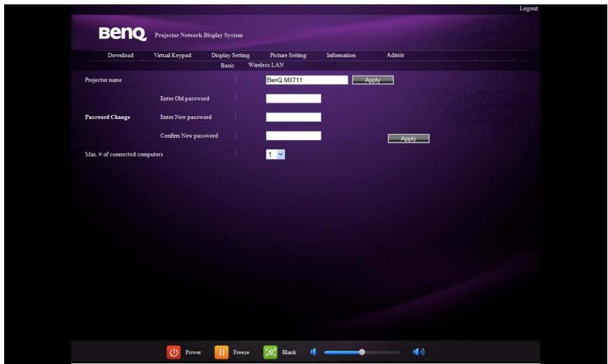Click the Logout link
608x364 pixels.
(x=529, y=8)
